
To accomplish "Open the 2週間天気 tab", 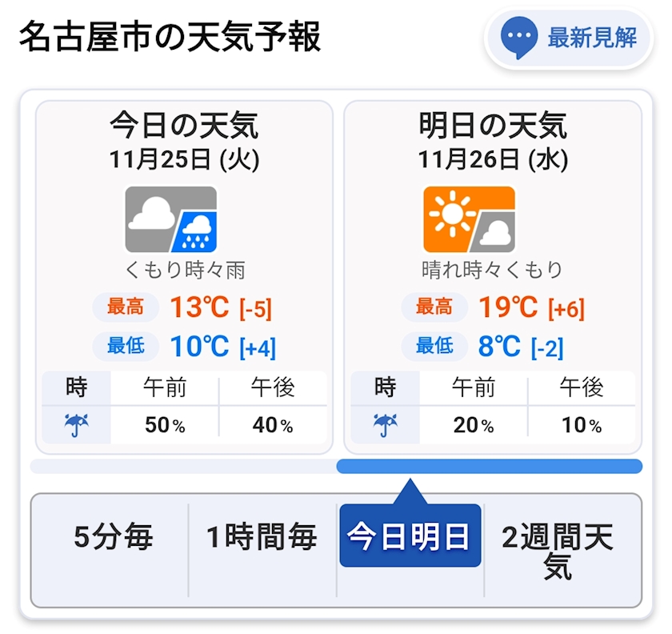I will 558,551.
